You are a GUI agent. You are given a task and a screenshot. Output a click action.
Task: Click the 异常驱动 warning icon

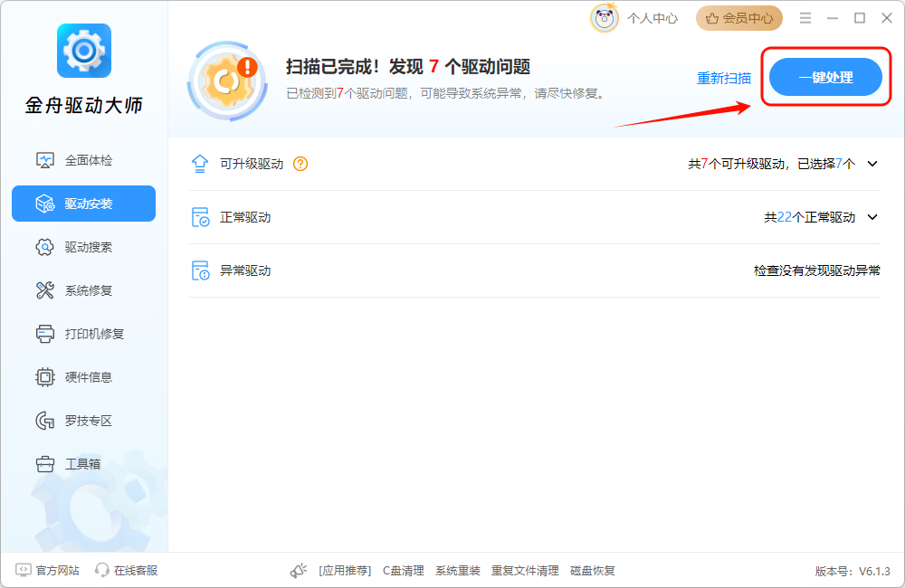click(x=200, y=270)
